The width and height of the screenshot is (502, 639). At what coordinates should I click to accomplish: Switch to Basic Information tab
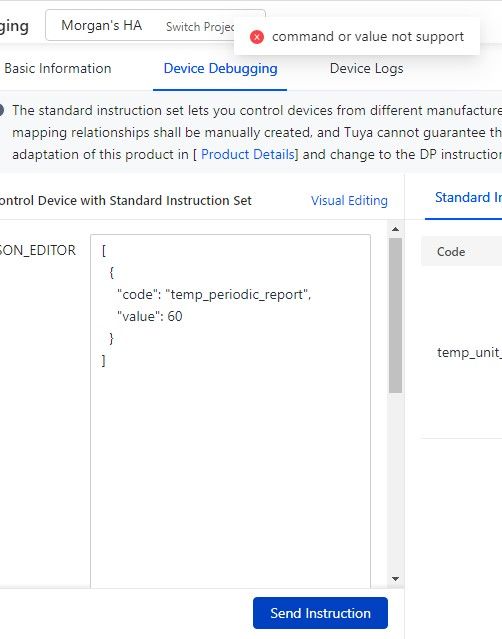(57, 68)
